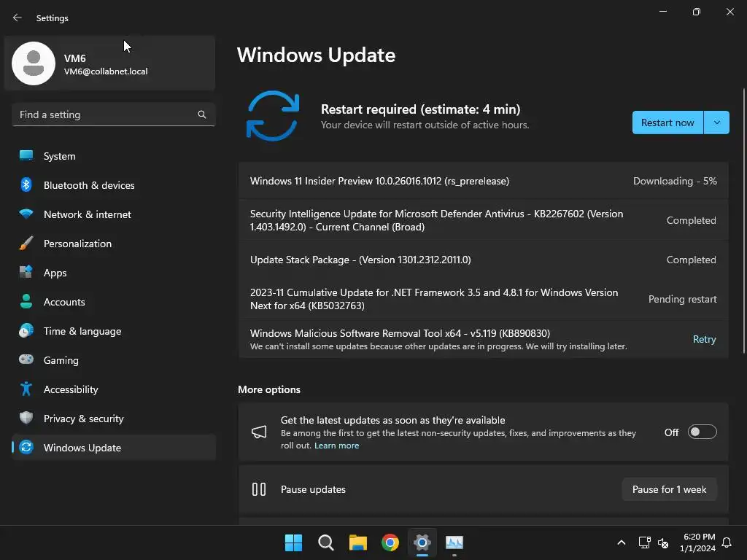This screenshot has height=560, width=747.
Task: Click the Restart required heading
Action: tap(420, 109)
